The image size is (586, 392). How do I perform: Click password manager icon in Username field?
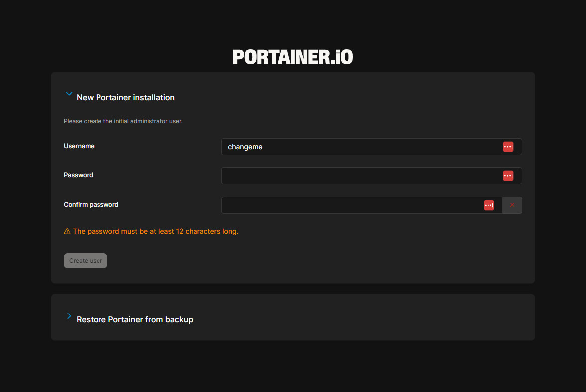point(508,147)
